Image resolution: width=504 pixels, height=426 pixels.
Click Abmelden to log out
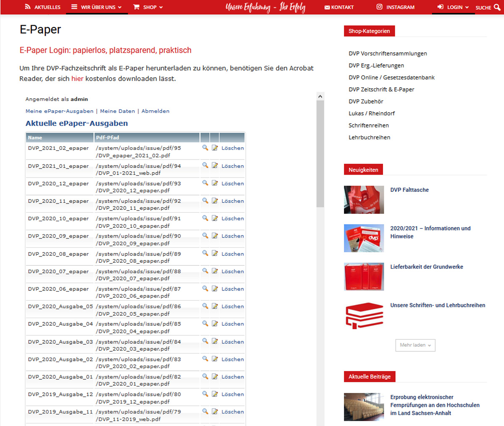point(155,111)
